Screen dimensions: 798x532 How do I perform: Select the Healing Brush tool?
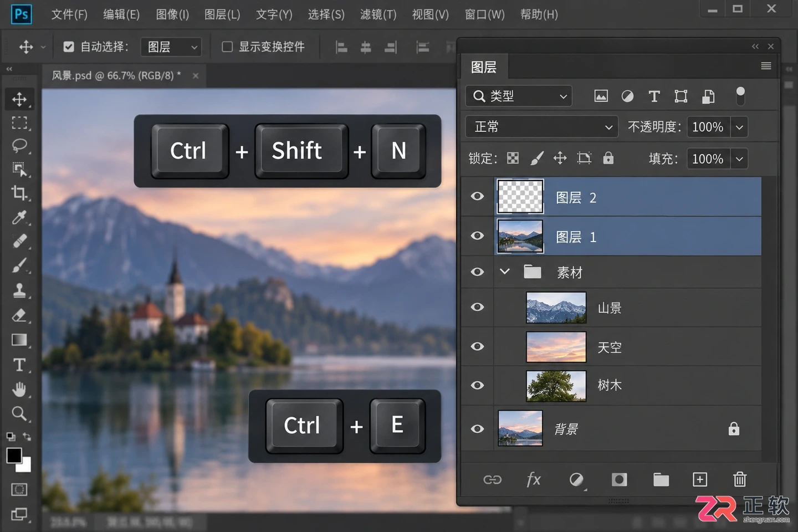(19, 241)
